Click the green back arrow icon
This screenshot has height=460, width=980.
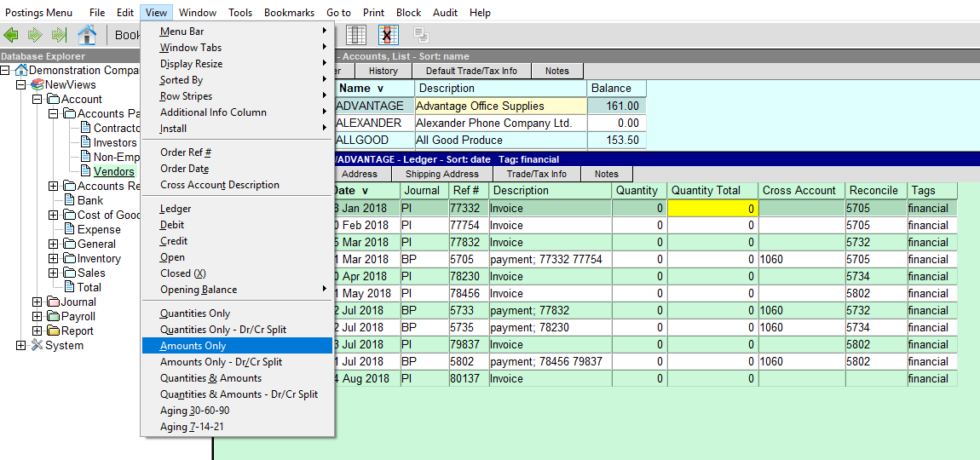tap(12, 35)
